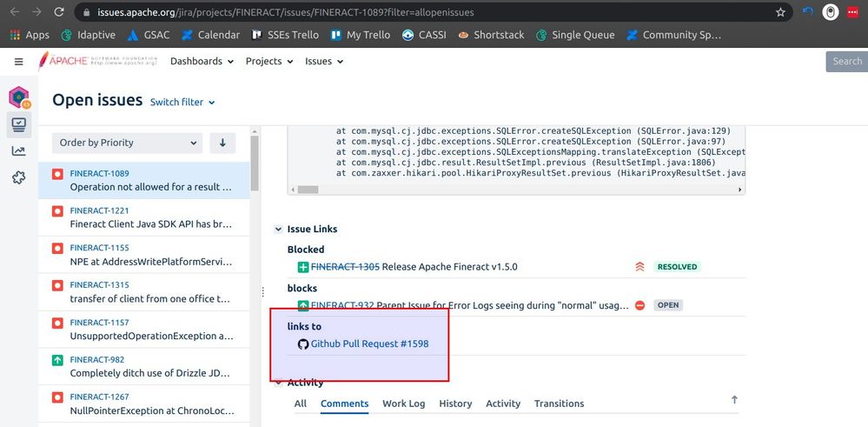Open the GSAC bookmark

(149, 35)
